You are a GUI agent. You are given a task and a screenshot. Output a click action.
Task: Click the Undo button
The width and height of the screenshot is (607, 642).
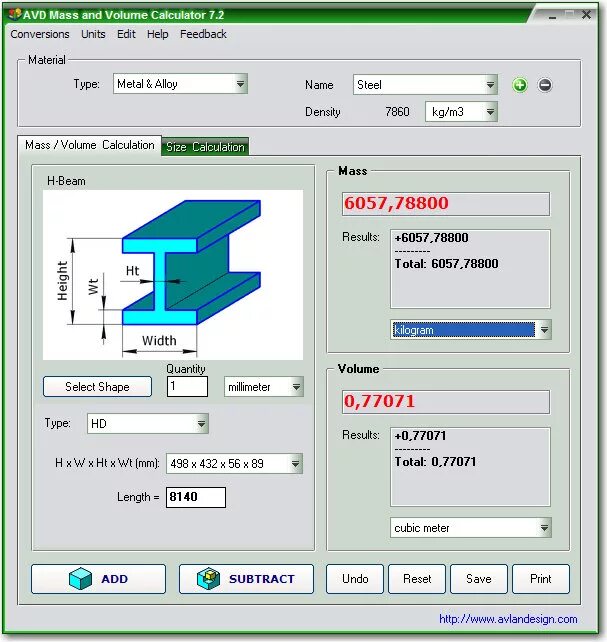pyautogui.click(x=355, y=579)
